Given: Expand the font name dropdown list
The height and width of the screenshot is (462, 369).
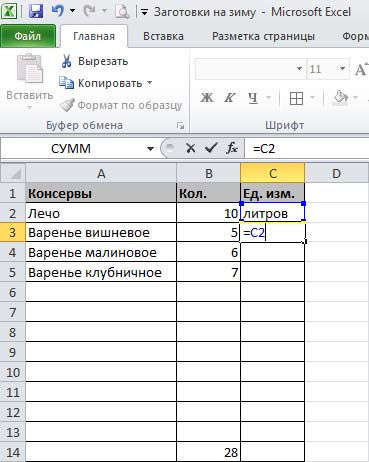Looking at the screenshot, I should click(300, 69).
